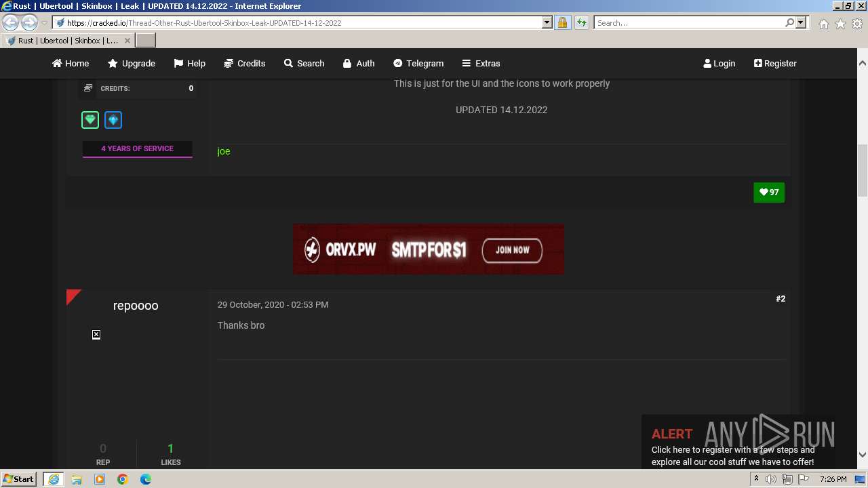Click the search magnifier icon
Viewport: 868px width, 488px height.
point(789,22)
